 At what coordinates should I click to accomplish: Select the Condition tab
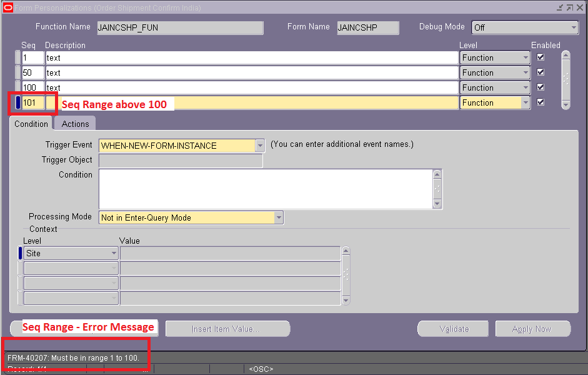click(x=30, y=124)
